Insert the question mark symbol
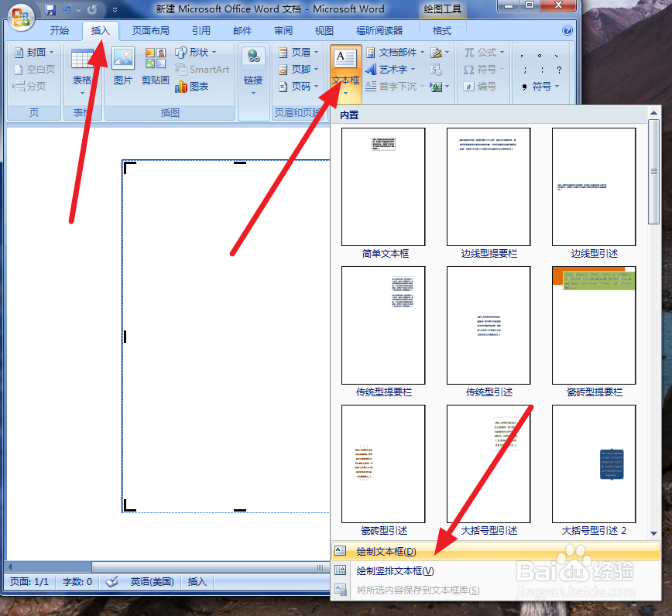This screenshot has width=672, height=616. click(x=559, y=70)
